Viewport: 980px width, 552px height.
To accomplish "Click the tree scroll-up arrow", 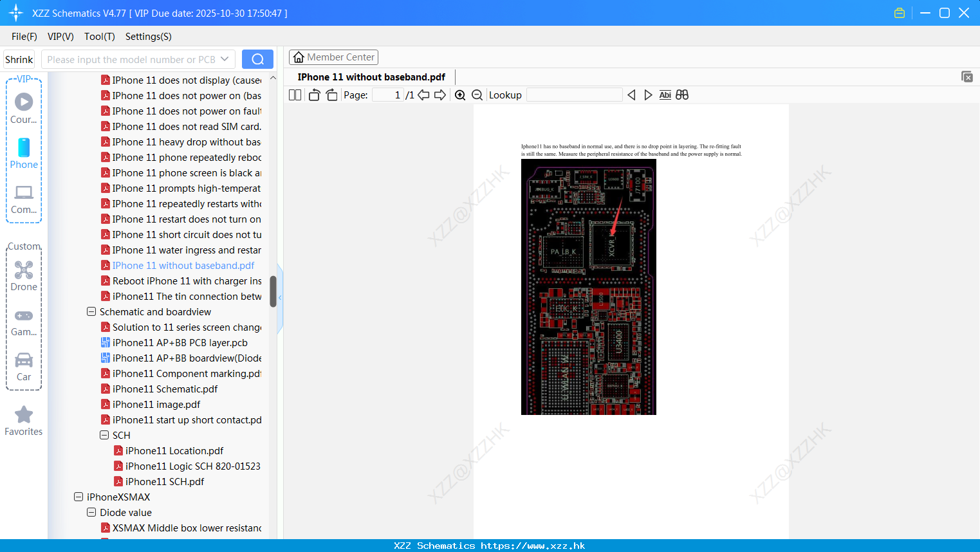I will [273, 78].
